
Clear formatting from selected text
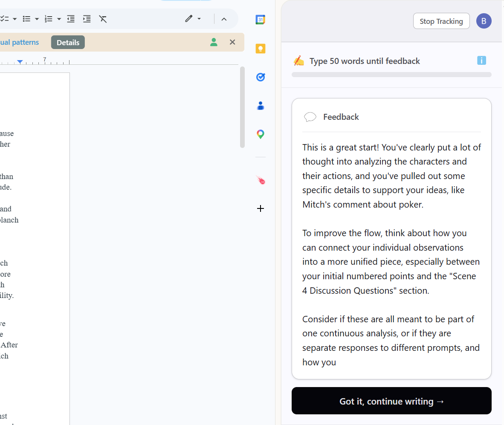[x=103, y=19]
